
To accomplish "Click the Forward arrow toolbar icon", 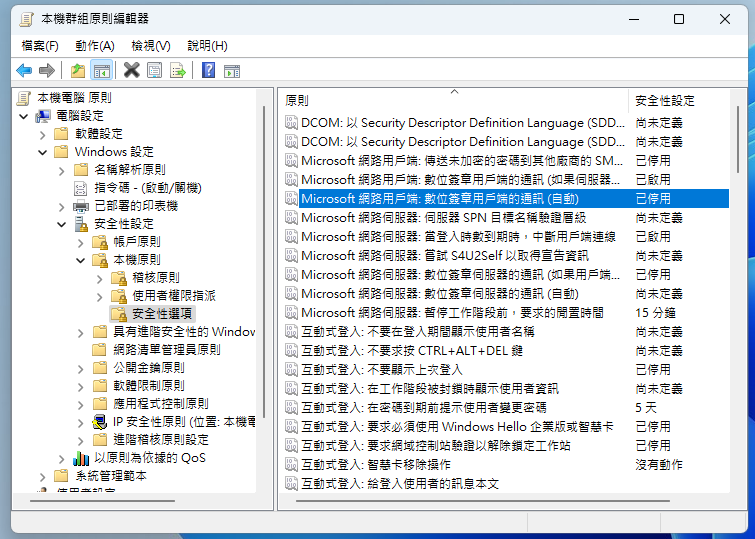I will pyautogui.click(x=47, y=71).
